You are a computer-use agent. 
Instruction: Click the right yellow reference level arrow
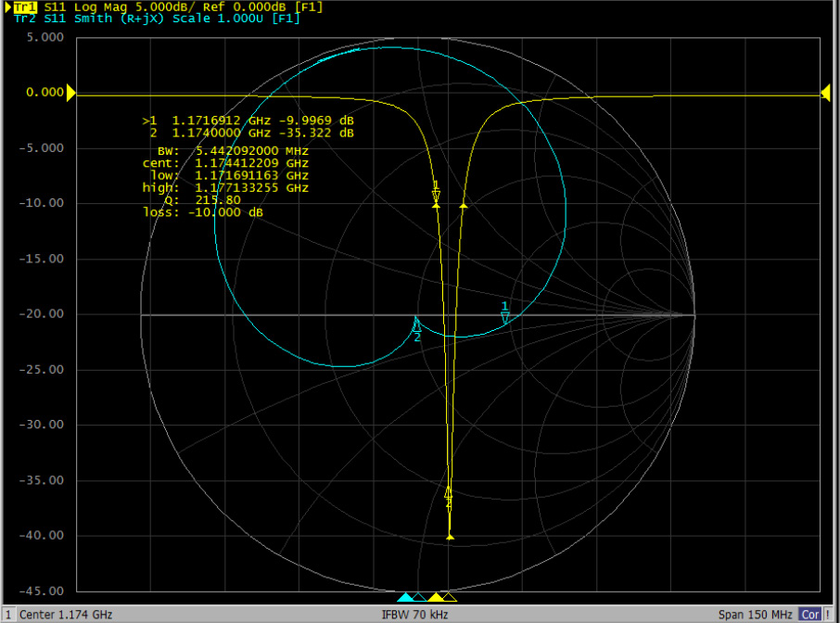coord(824,92)
